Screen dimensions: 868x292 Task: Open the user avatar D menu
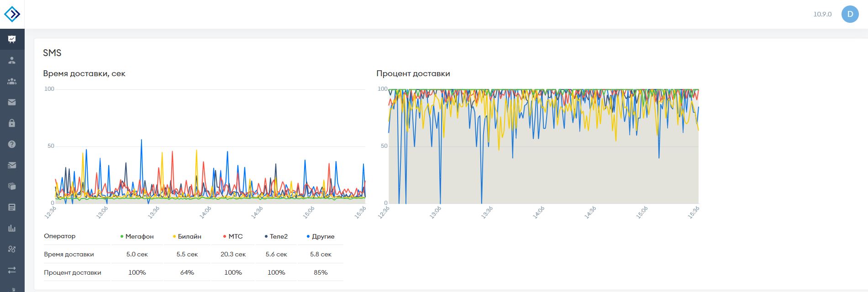(x=850, y=14)
